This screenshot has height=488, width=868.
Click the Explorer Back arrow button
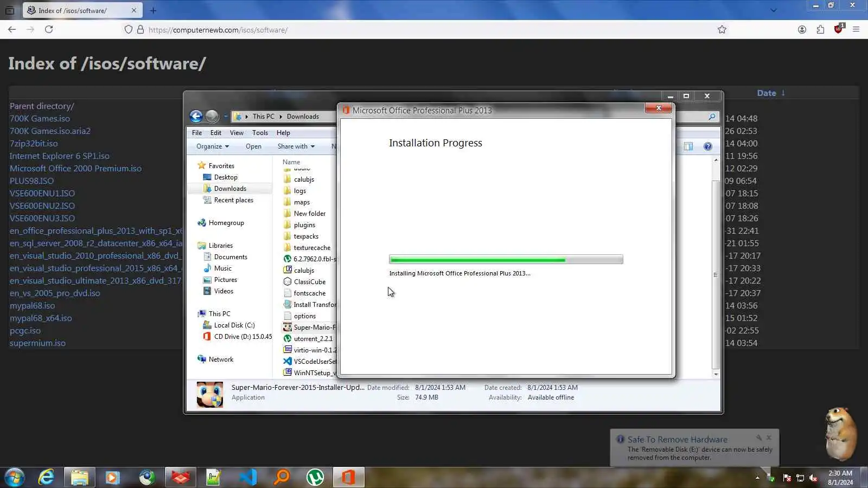pyautogui.click(x=196, y=116)
